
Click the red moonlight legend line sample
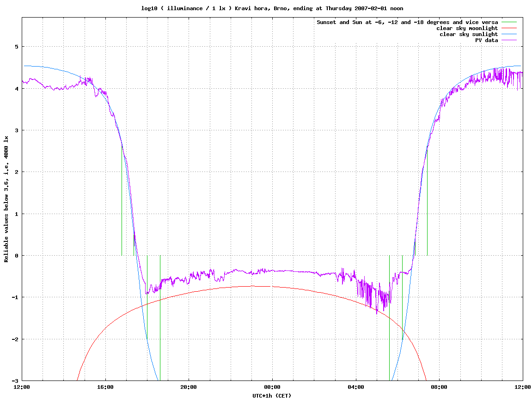[x=509, y=28]
